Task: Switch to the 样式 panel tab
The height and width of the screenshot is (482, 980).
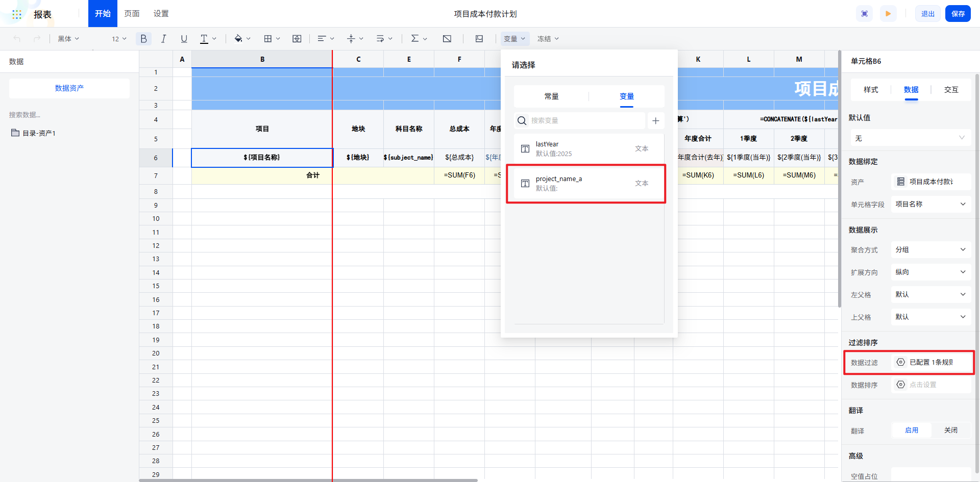Action: (870, 90)
